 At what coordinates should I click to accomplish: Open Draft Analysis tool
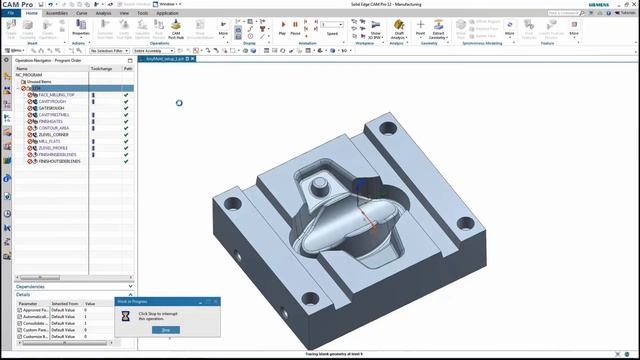[x=399, y=29]
